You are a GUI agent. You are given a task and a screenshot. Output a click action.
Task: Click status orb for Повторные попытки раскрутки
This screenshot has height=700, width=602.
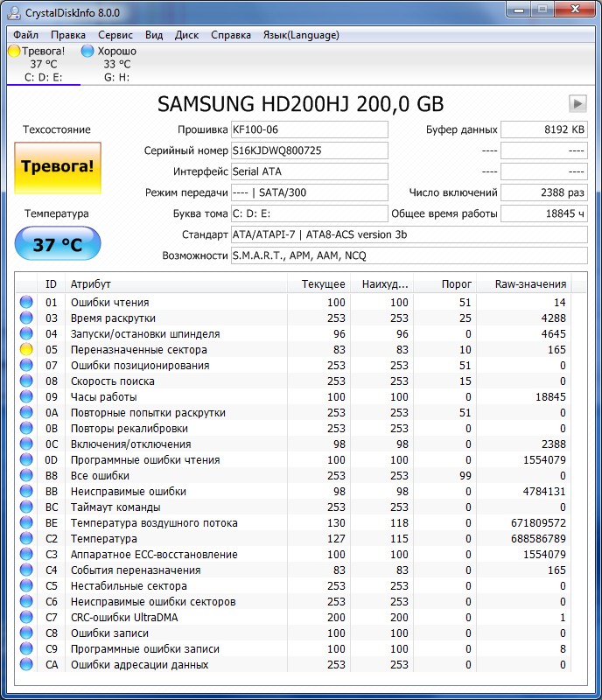pyautogui.click(x=26, y=412)
